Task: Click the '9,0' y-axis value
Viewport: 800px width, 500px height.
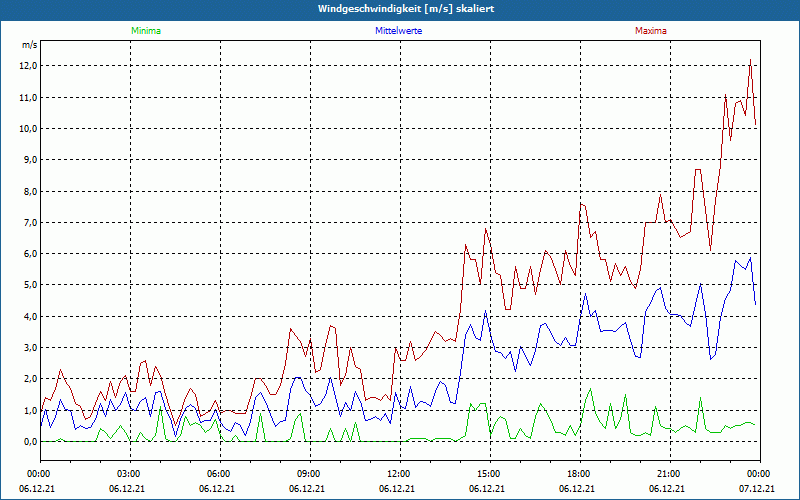Action: [31, 160]
